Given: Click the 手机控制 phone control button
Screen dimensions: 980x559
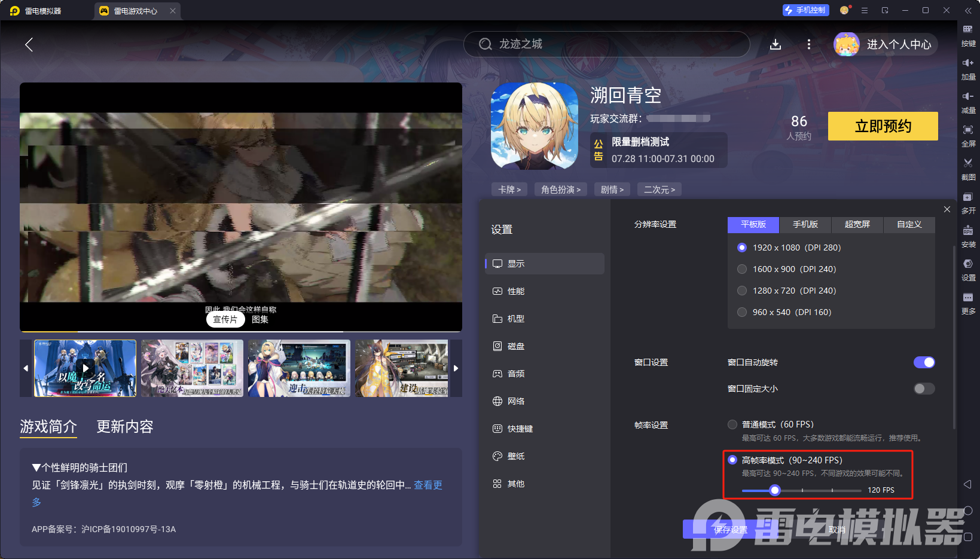Looking at the screenshot, I should tap(805, 10).
